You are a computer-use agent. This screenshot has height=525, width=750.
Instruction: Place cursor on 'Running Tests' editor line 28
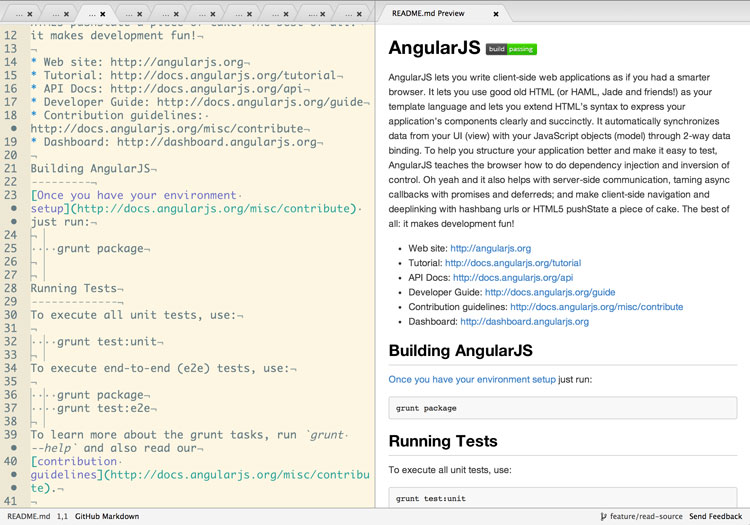[74, 288]
